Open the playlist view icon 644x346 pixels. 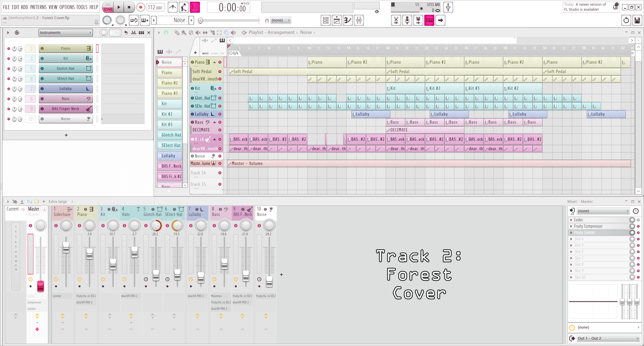point(326,20)
